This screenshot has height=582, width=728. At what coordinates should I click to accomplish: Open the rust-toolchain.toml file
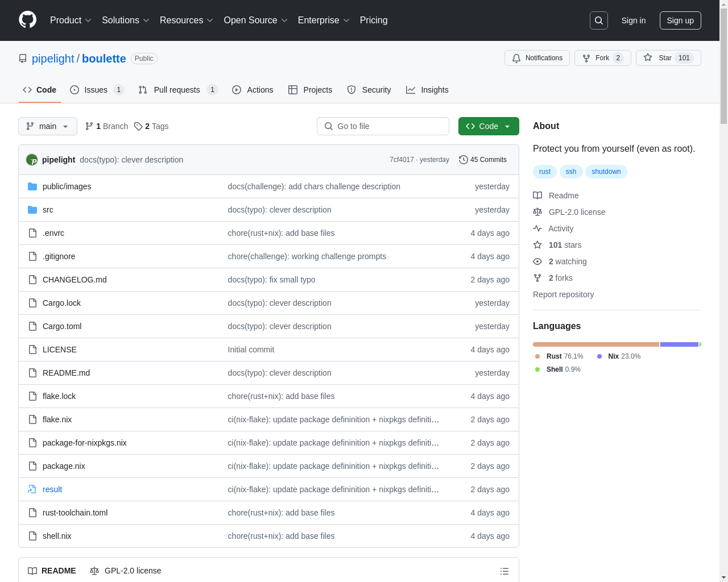(x=75, y=513)
